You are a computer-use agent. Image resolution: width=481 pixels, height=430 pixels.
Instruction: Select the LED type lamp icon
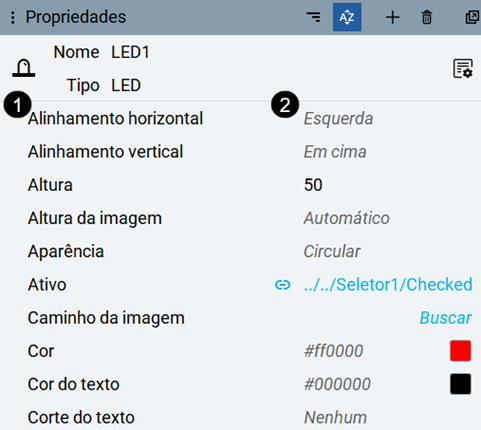pos(24,68)
